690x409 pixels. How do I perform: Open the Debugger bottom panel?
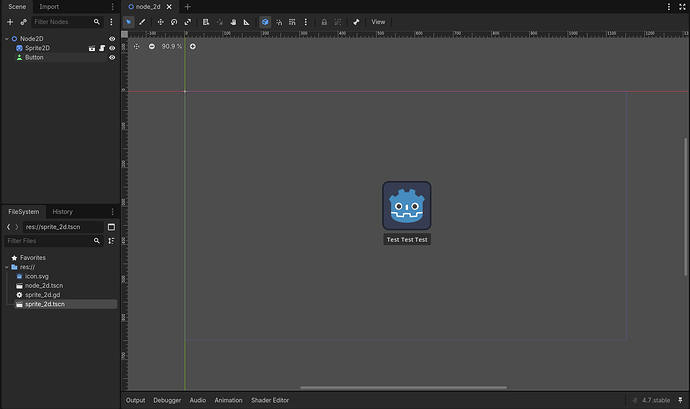click(167, 400)
